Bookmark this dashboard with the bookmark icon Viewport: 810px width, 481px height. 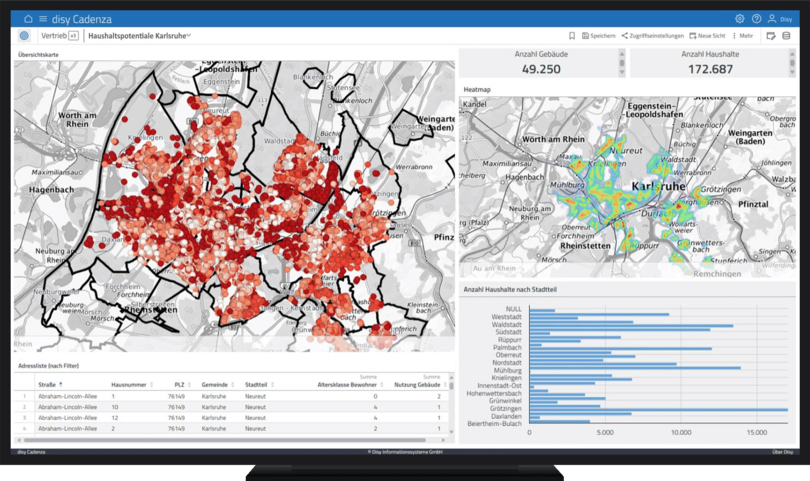(x=572, y=36)
